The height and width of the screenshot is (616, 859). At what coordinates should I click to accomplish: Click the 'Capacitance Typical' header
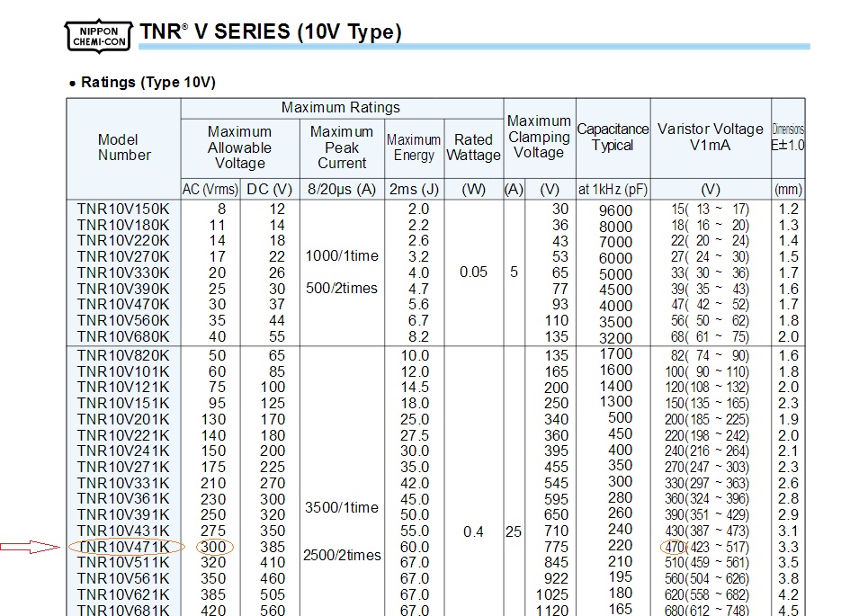(613, 137)
